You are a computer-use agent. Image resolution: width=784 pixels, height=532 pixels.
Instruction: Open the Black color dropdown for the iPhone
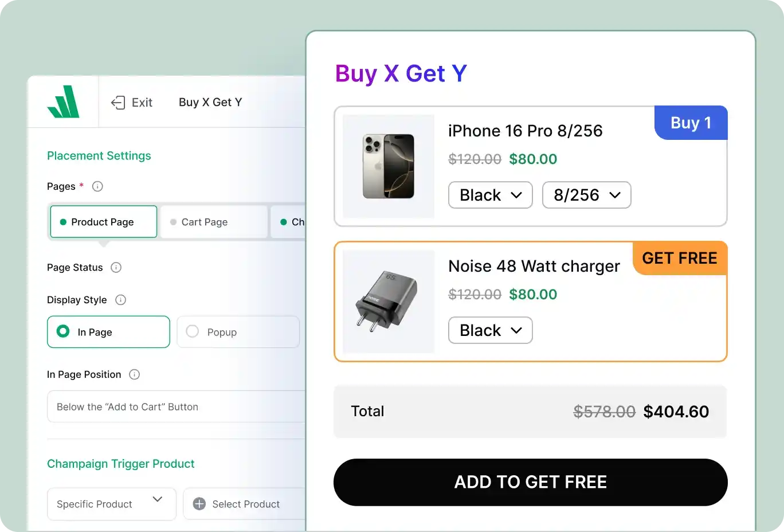[x=490, y=195]
